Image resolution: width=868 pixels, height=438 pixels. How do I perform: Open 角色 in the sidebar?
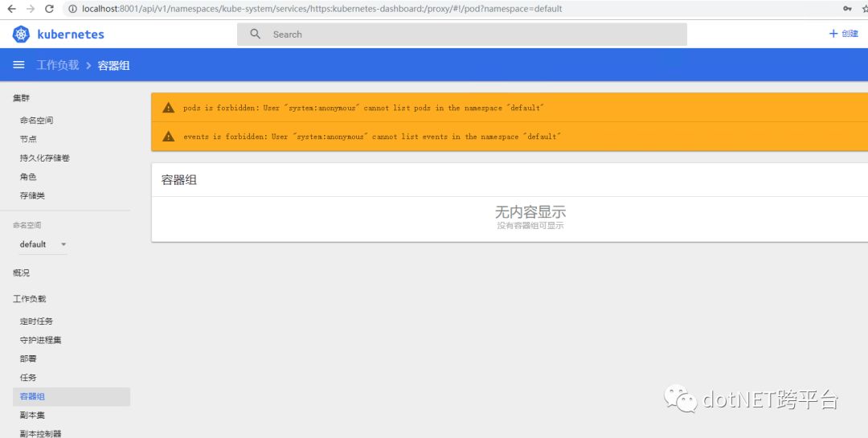(x=28, y=177)
